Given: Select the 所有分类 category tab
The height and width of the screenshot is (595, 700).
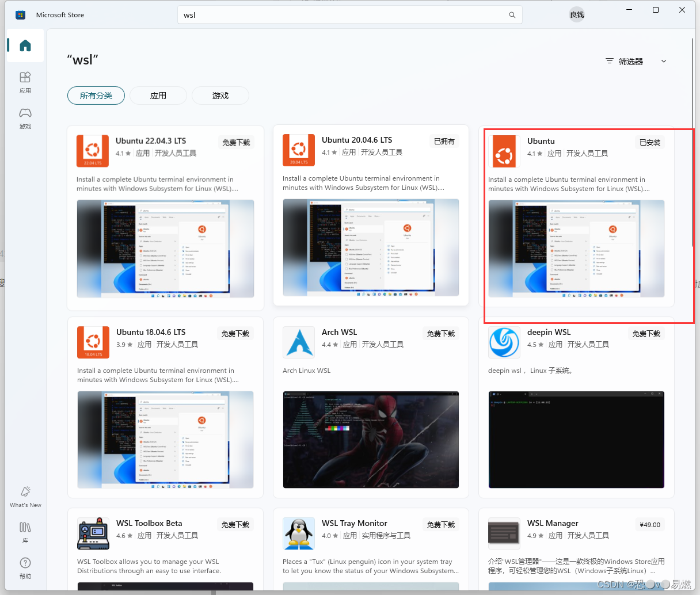Looking at the screenshot, I should [96, 96].
